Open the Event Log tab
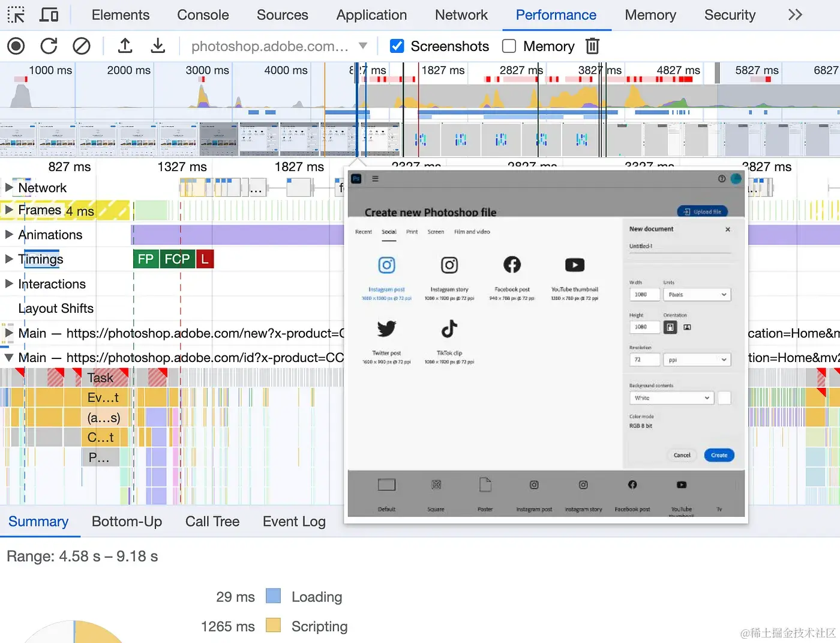This screenshot has height=643, width=840. point(294,522)
